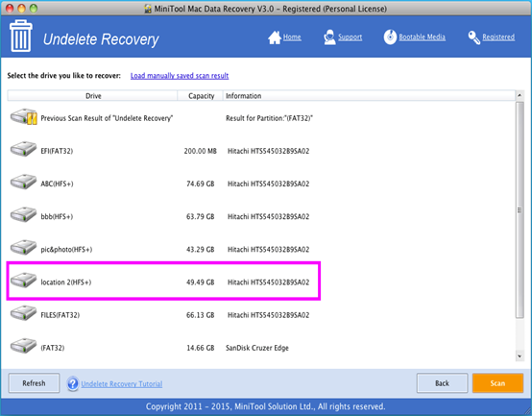Click the Capacity column header
The image size is (532, 416).
[x=200, y=96]
